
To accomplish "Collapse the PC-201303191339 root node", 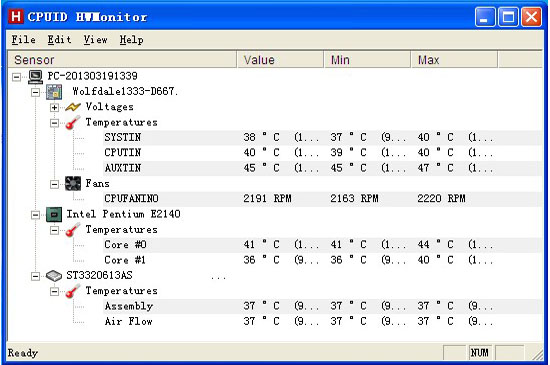I will [x=16, y=77].
